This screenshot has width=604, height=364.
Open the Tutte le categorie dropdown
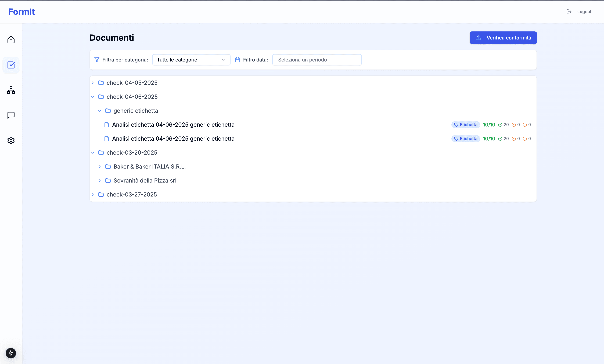click(191, 60)
